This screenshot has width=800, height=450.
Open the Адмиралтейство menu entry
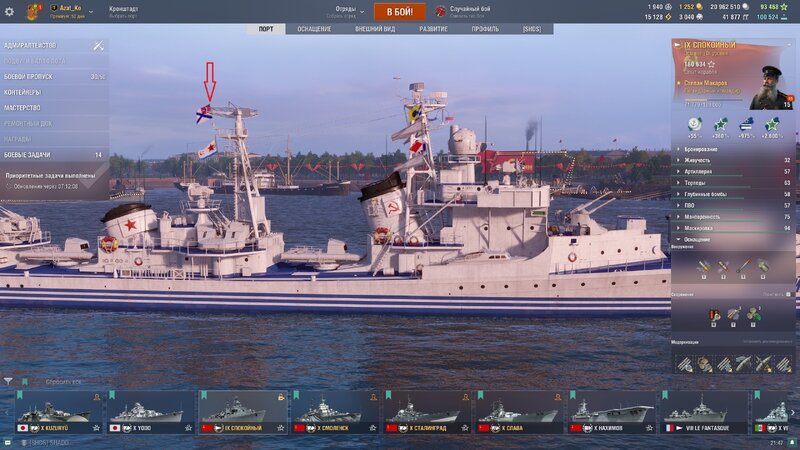pos(54,45)
